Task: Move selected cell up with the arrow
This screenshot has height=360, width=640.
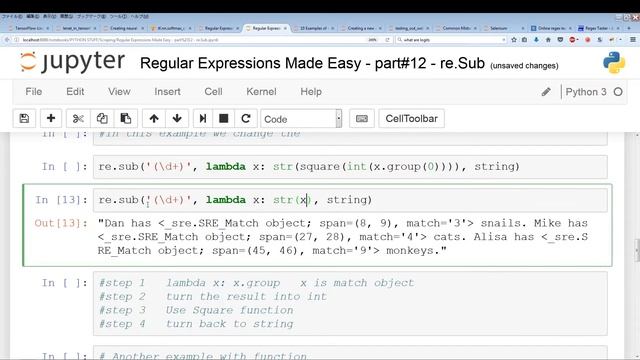Action: (x=154, y=119)
